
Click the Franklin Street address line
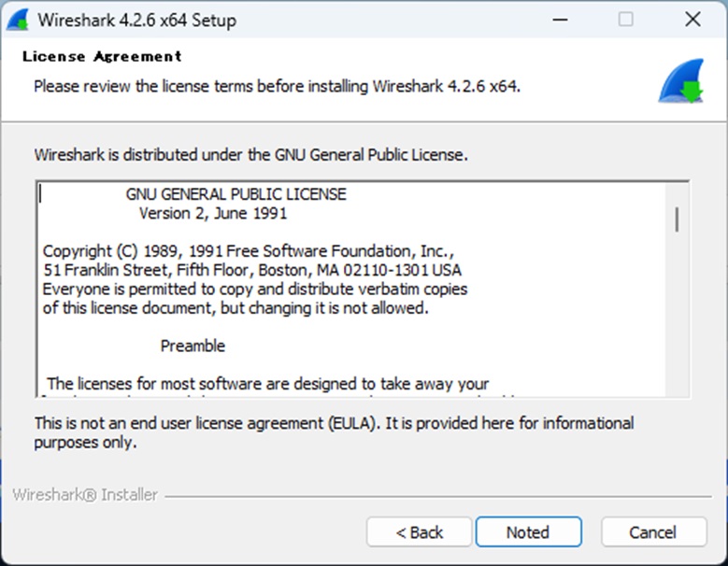[x=251, y=270]
